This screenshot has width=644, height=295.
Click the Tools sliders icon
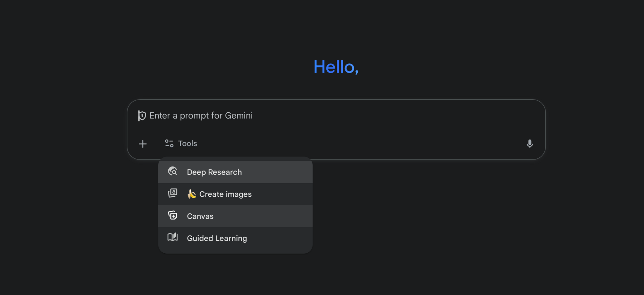tap(169, 144)
